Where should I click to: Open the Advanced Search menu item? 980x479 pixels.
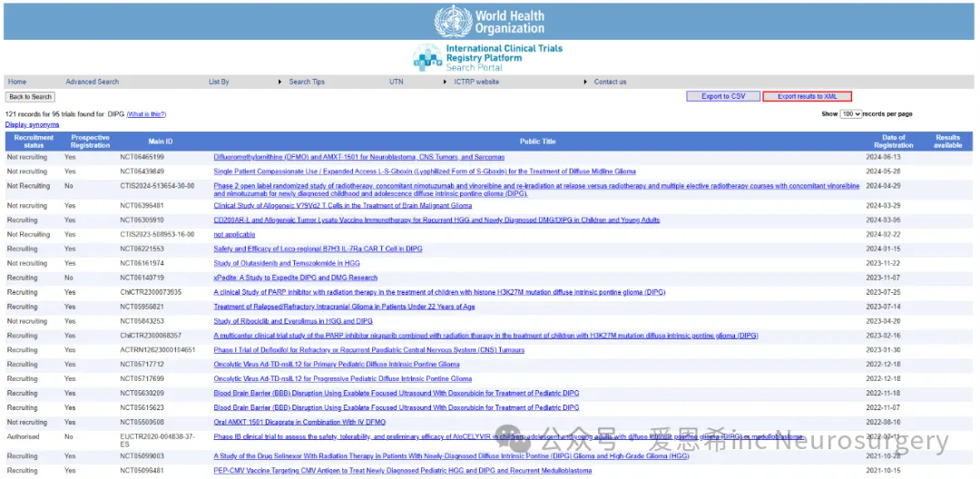[x=92, y=82]
